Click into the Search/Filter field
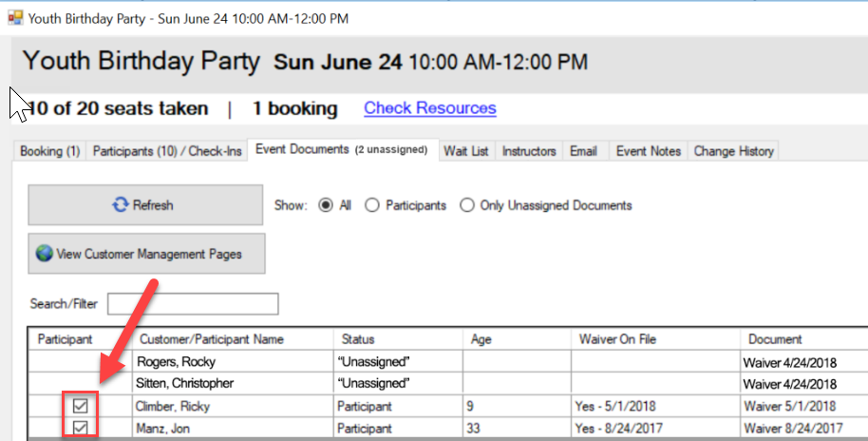Viewport: 868px width, 441px height. (193, 303)
